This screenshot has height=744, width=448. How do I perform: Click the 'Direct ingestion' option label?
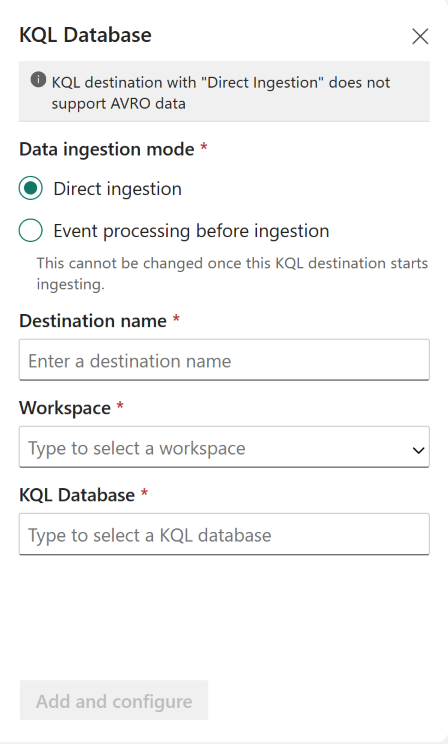pos(117,189)
